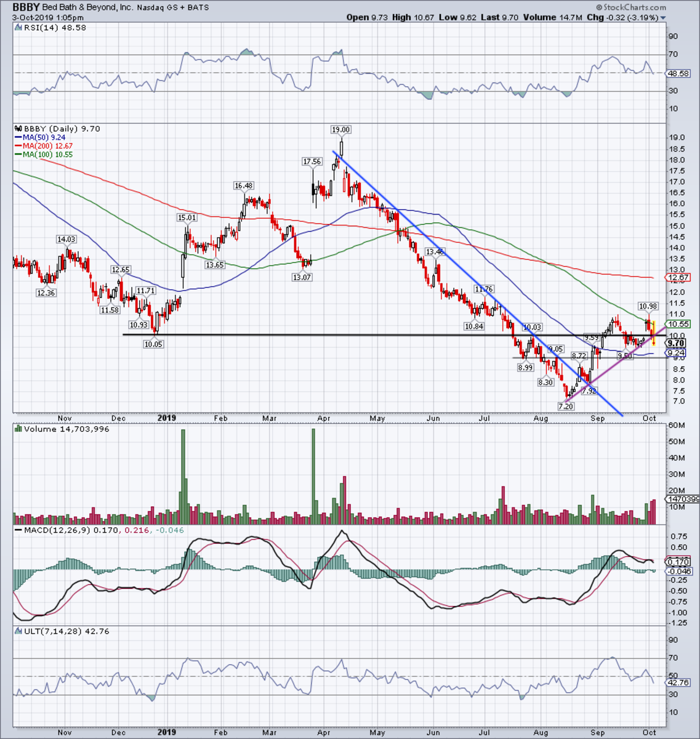The width and height of the screenshot is (700, 739).
Task: Click the down arrow beside Chg -0.32
Action: coord(663,18)
